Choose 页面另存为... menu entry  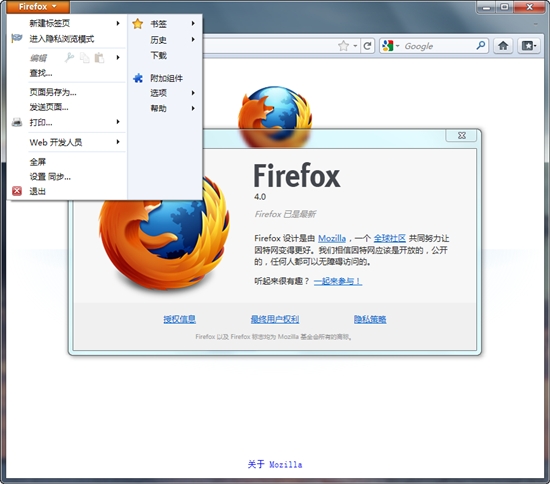53,92
